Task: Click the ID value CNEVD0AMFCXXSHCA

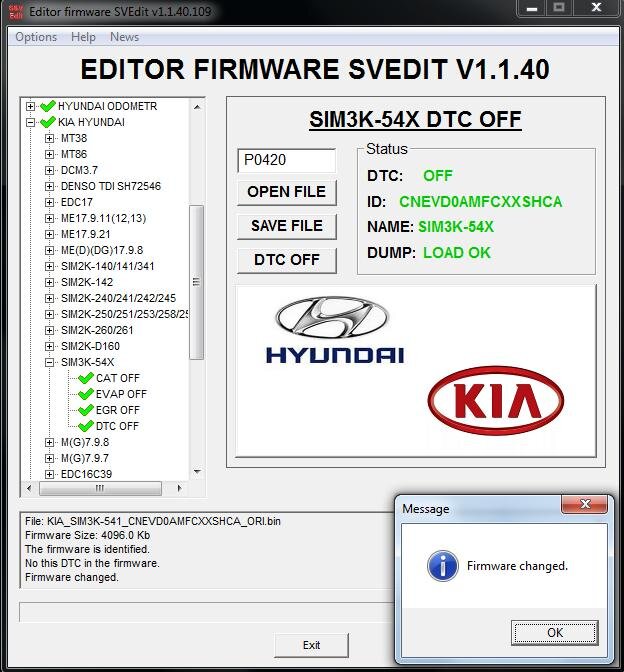Action: coord(480,201)
